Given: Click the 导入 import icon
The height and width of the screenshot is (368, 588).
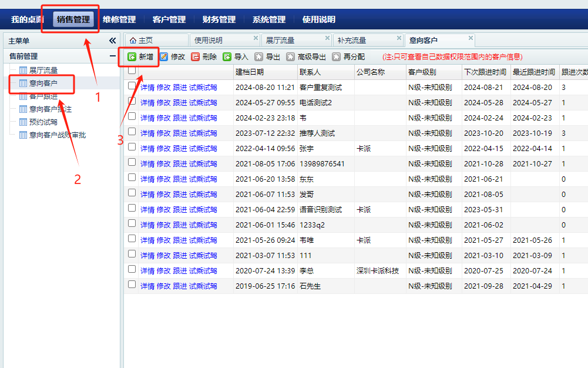Looking at the screenshot, I should pyautogui.click(x=227, y=57).
